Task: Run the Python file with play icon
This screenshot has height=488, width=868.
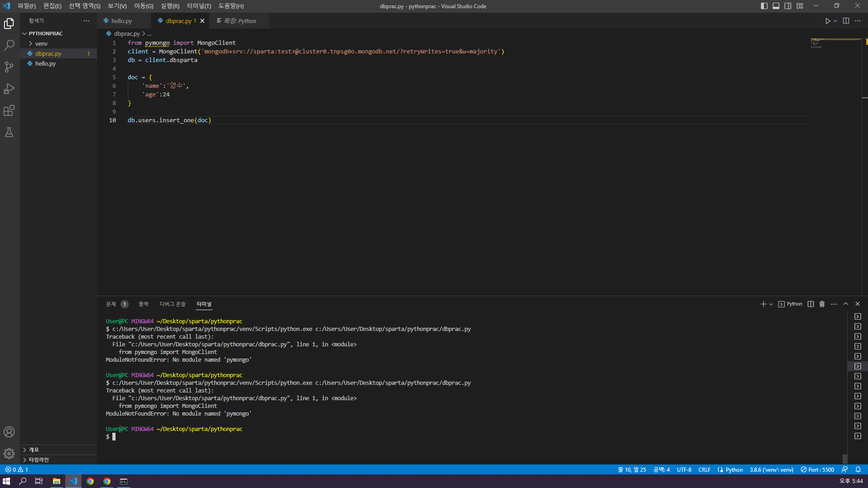Action: pos(828,21)
